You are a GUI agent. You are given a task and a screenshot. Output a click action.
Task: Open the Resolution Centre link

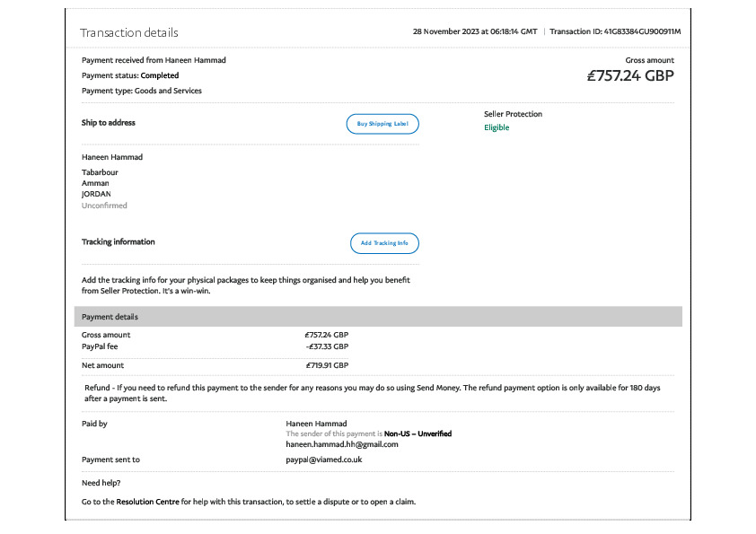(x=148, y=502)
